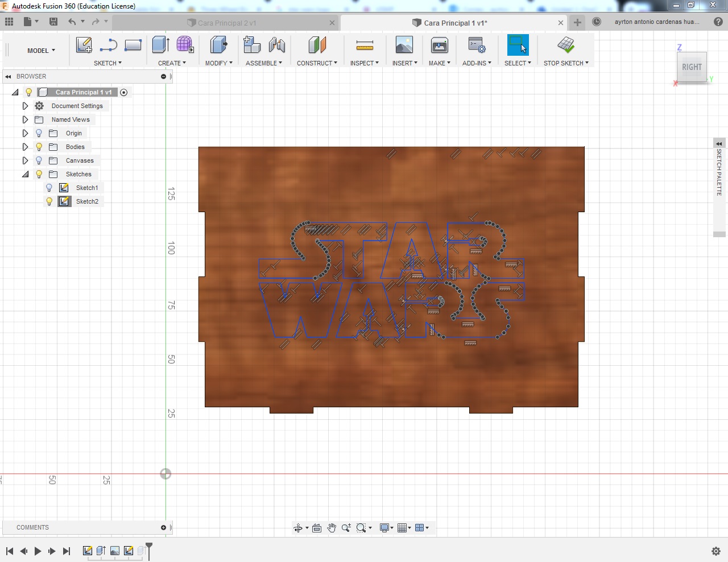Open the ayrton antonio cardenas account menu

click(657, 22)
